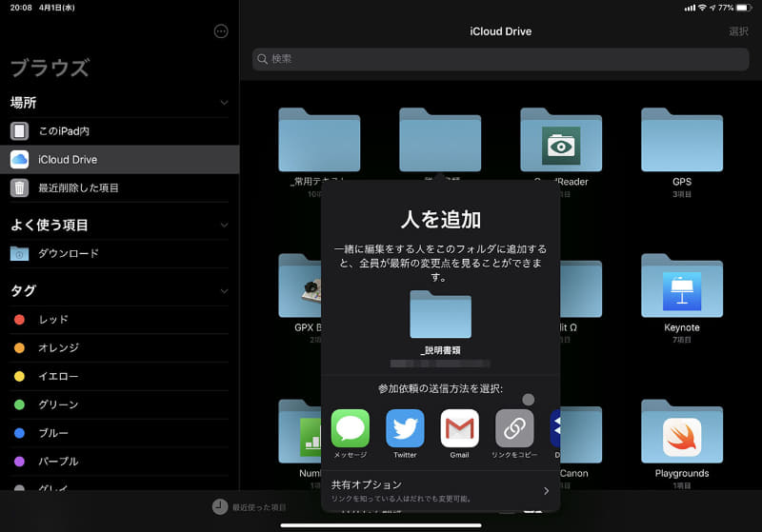
Task: Send invitation via メッセージ app
Action: click(350, 428)
